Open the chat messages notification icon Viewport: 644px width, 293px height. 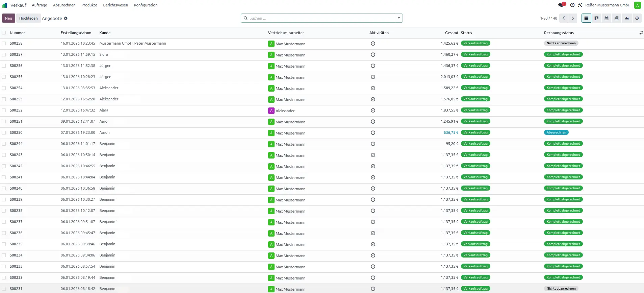561,5
